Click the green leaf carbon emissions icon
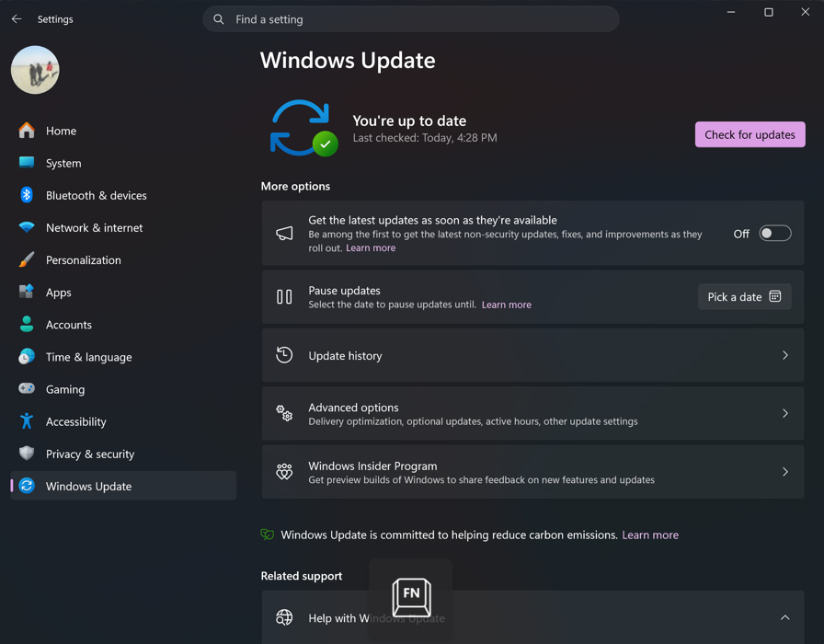This screenshot has width=824, height=644. [x=268, y=535]
